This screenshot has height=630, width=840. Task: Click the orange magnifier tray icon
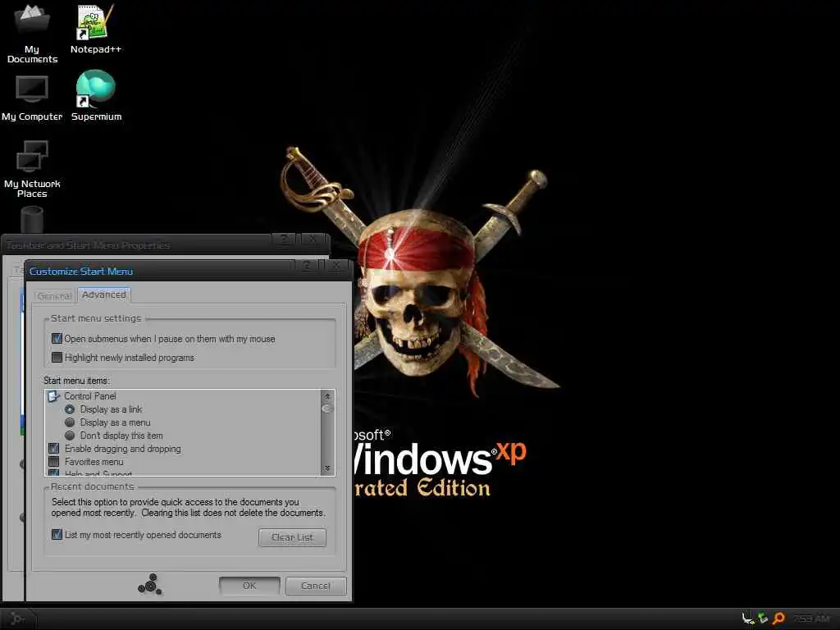point(779,619)
